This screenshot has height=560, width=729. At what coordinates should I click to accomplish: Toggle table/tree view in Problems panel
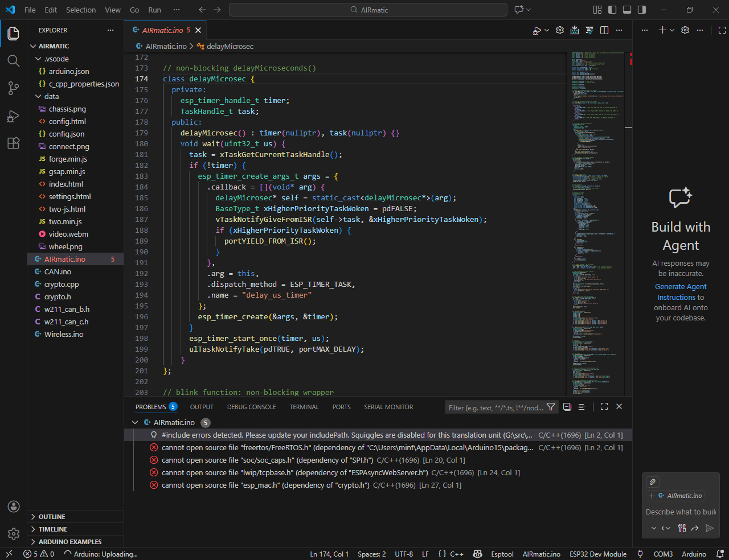click(581, 407)
